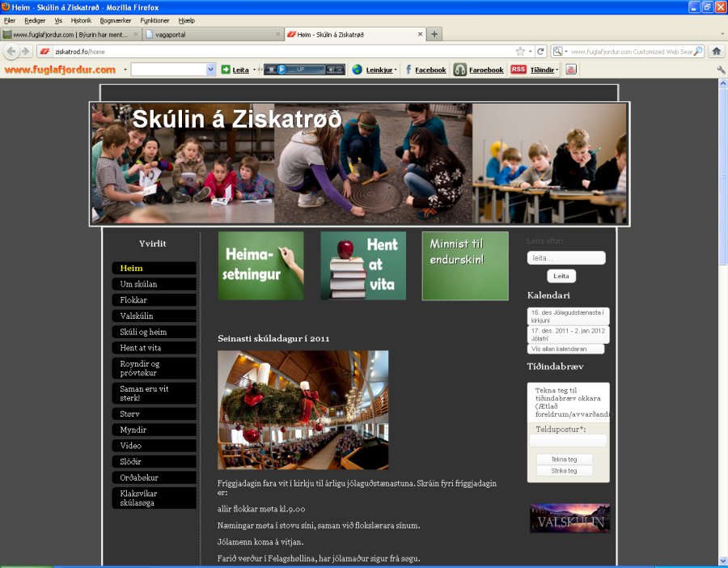The height and width of the screenshot is (568, 728).
Task: Open the Leita dropdown arrow
Action: tap(255, 70)
